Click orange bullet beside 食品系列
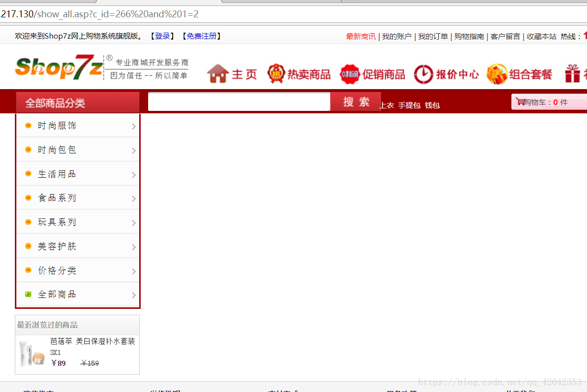Image resolution: width=587 pixels, height=392 pixels. pos(28,197)
